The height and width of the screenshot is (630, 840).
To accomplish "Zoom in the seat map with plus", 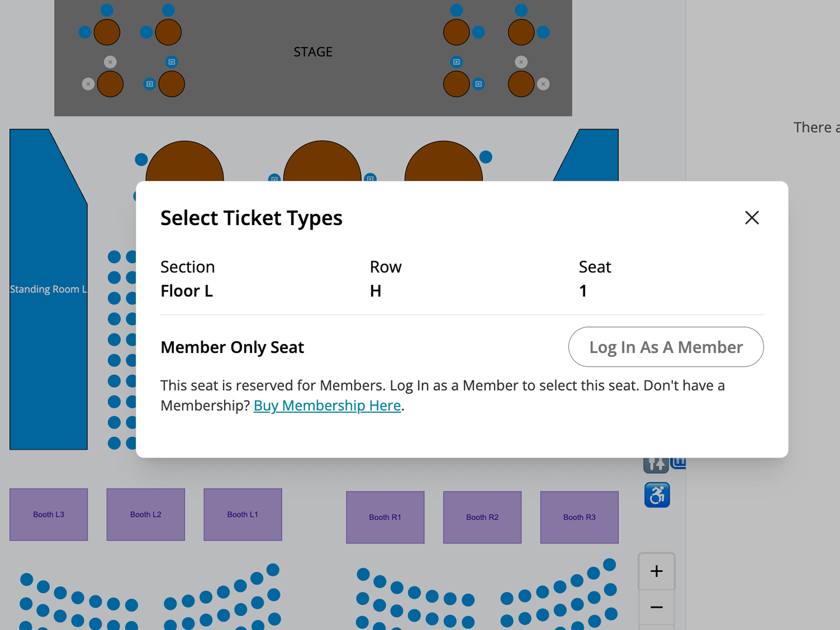I will pyautogui.click(x=657, y=571).
